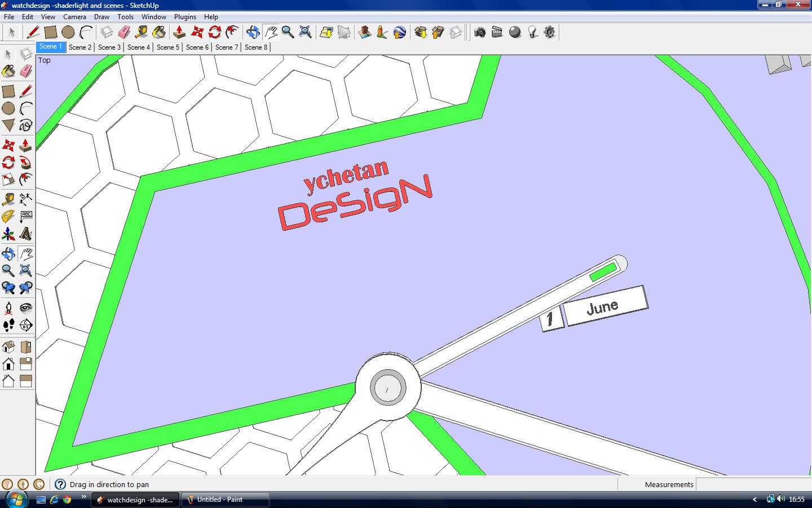Select Orbit tool in top toolbar

point(253,32)
